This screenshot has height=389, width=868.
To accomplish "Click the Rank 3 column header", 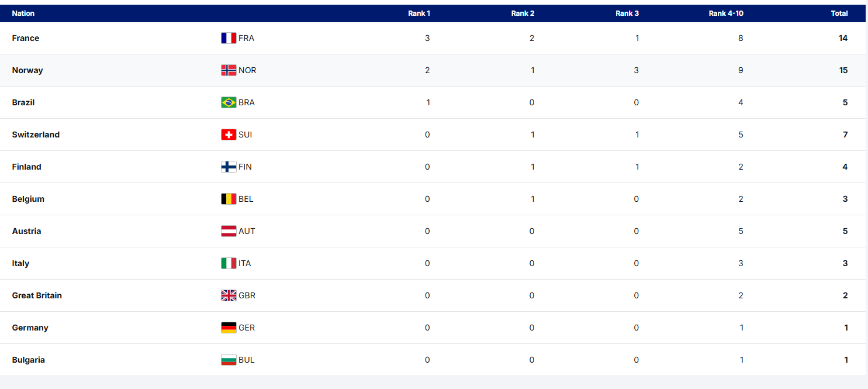I will [x=627, y=13].
